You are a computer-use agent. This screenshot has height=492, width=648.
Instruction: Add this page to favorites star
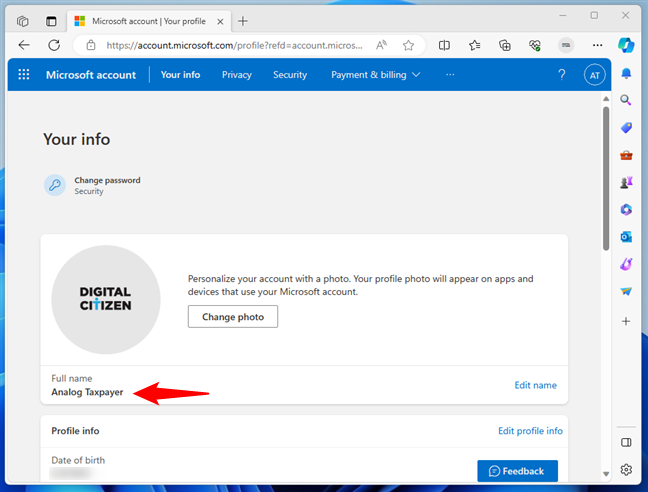point(408,45)
